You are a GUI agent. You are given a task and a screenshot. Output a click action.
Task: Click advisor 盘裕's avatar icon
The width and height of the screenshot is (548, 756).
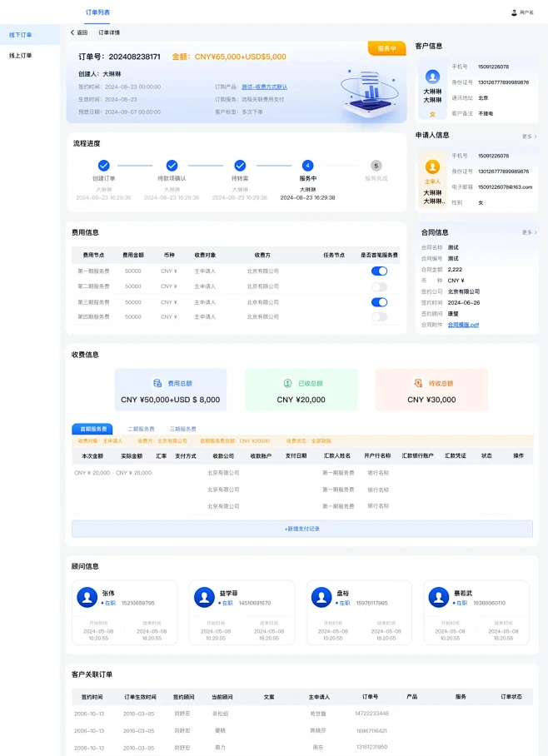[x=321, y=597]
